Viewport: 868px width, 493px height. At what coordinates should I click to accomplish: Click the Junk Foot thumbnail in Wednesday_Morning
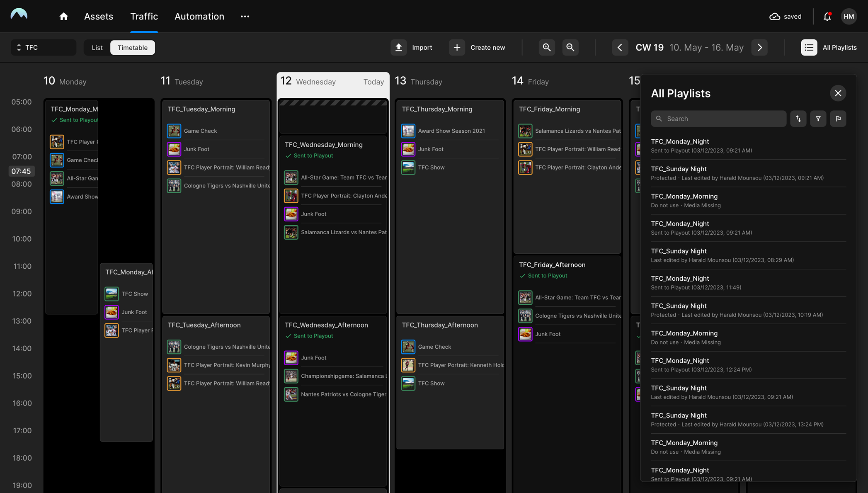(x=291, y=214)
